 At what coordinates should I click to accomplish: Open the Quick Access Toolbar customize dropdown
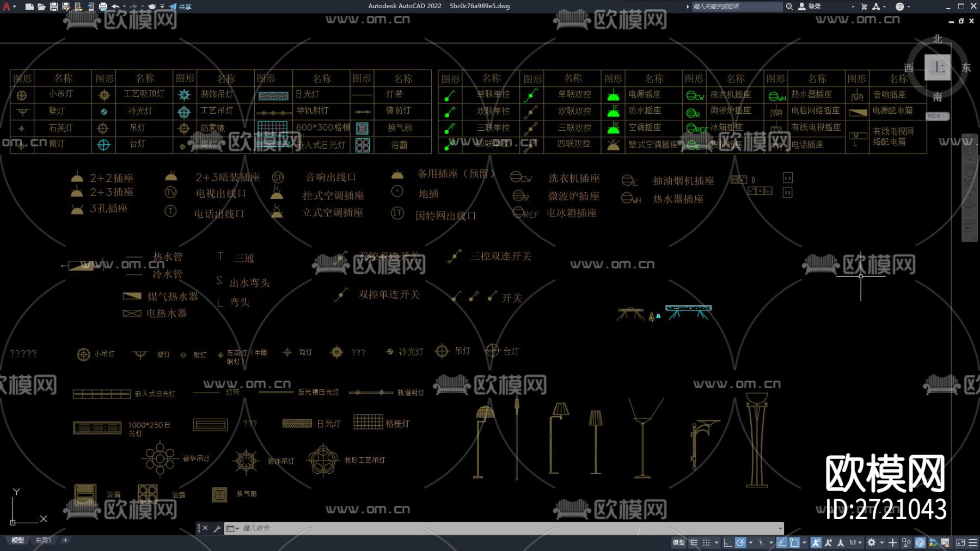(x=163, y=7)
